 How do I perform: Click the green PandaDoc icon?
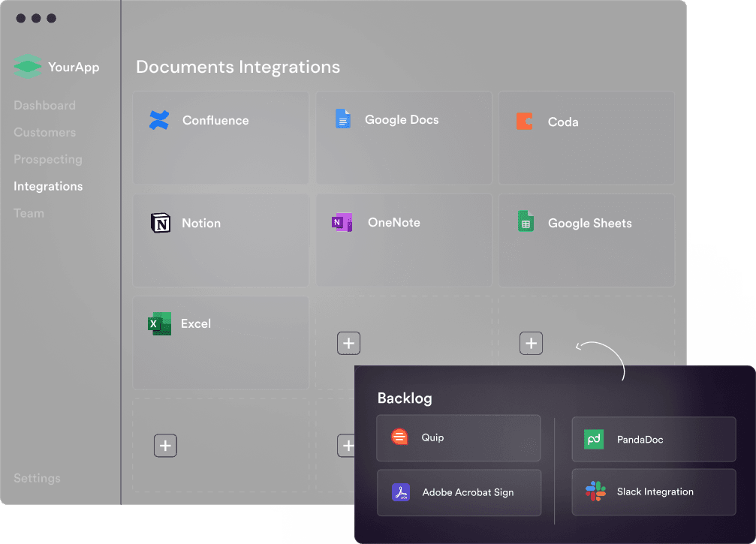pos(595,439)
